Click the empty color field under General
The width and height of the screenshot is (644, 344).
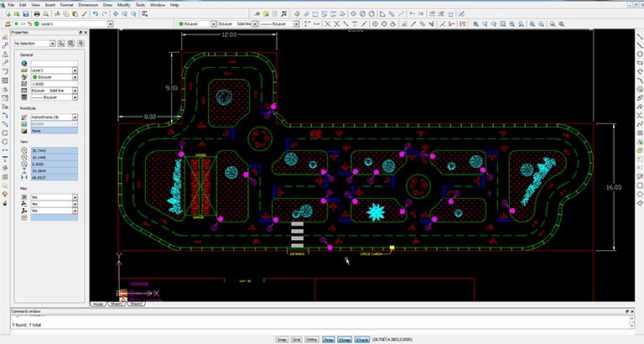(55, 63)
